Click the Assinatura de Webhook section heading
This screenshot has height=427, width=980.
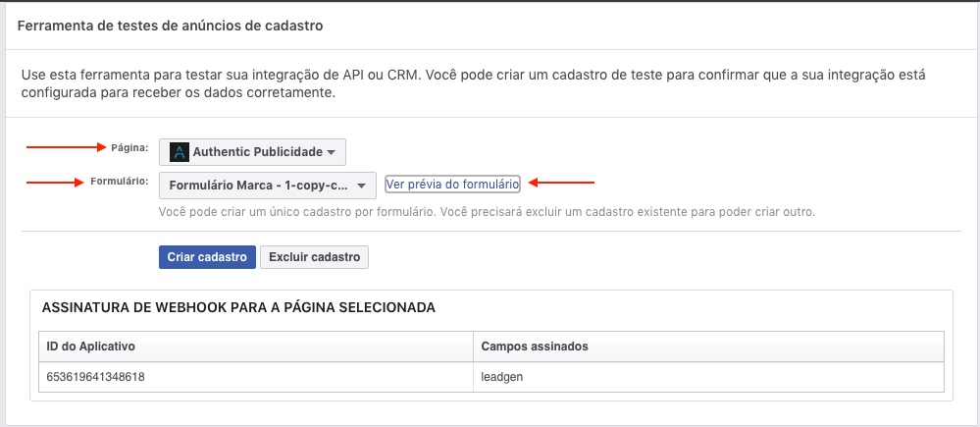238,307
